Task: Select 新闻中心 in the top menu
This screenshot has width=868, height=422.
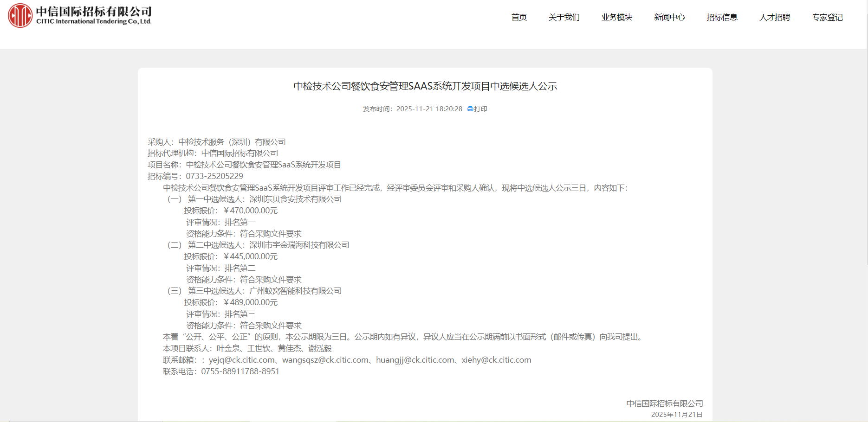Action: (x=669, y=18)
